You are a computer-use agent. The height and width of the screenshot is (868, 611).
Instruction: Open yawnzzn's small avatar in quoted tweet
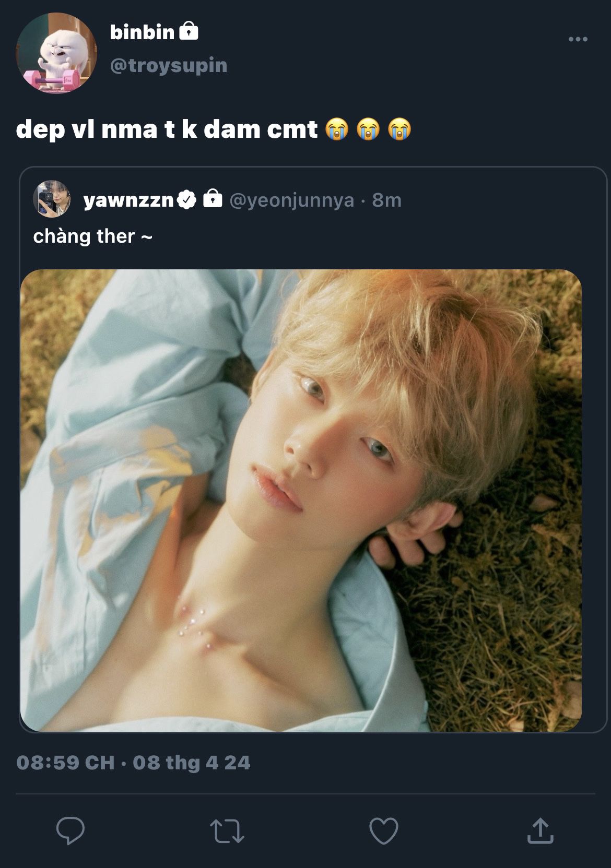(52, 199)
